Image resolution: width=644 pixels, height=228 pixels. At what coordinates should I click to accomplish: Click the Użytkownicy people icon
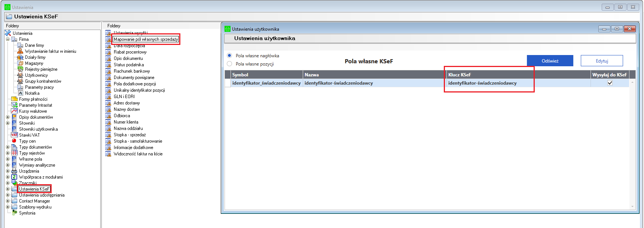(x=20, y=75)
